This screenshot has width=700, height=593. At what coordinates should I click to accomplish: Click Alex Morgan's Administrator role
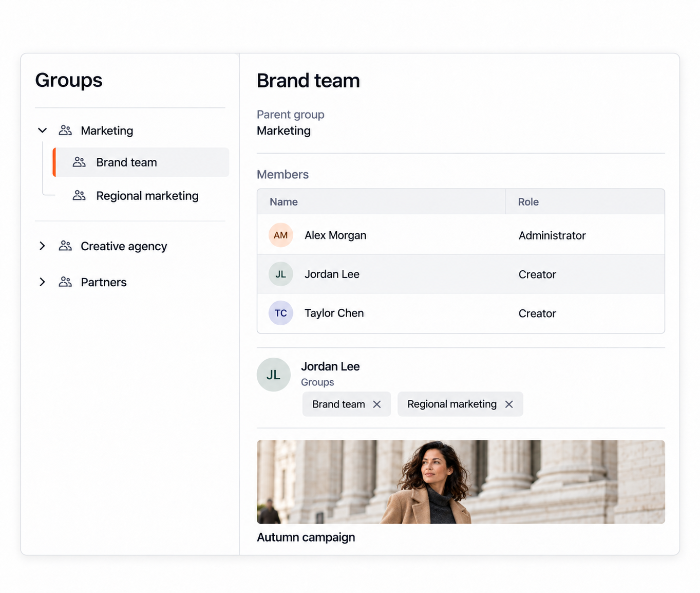pos(552,235)
